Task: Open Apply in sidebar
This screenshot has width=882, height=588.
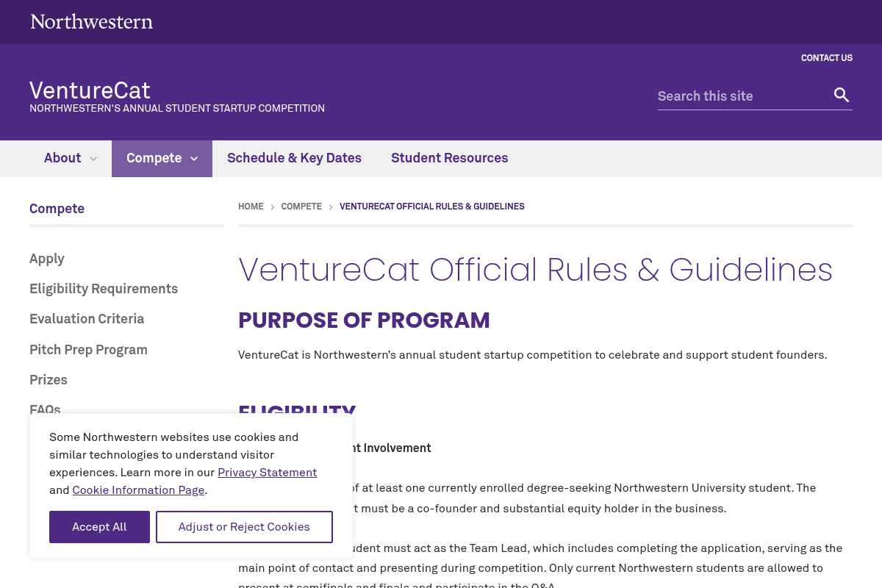Action: tap(47, 259)
